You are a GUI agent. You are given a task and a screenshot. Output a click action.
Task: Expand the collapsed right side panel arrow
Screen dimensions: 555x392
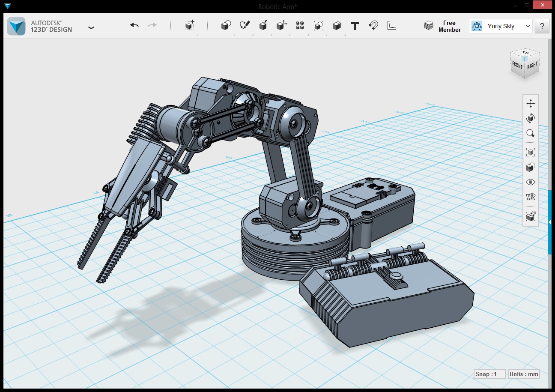(550, 222)
